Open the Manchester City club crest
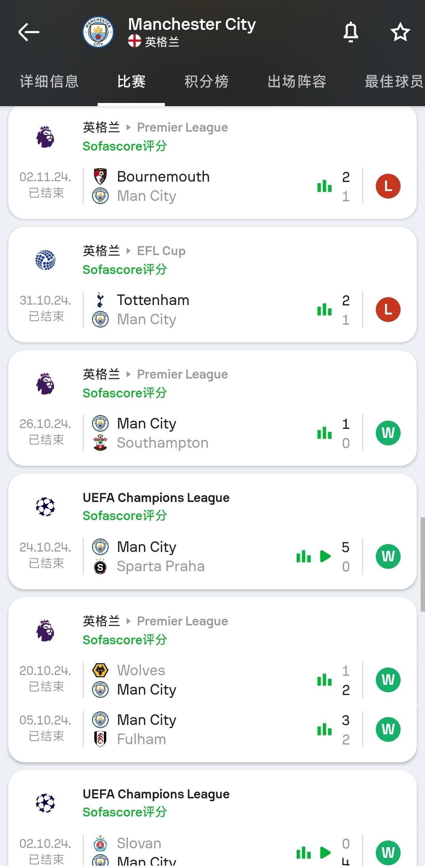425x868 pixels. (x=98, y=32)
